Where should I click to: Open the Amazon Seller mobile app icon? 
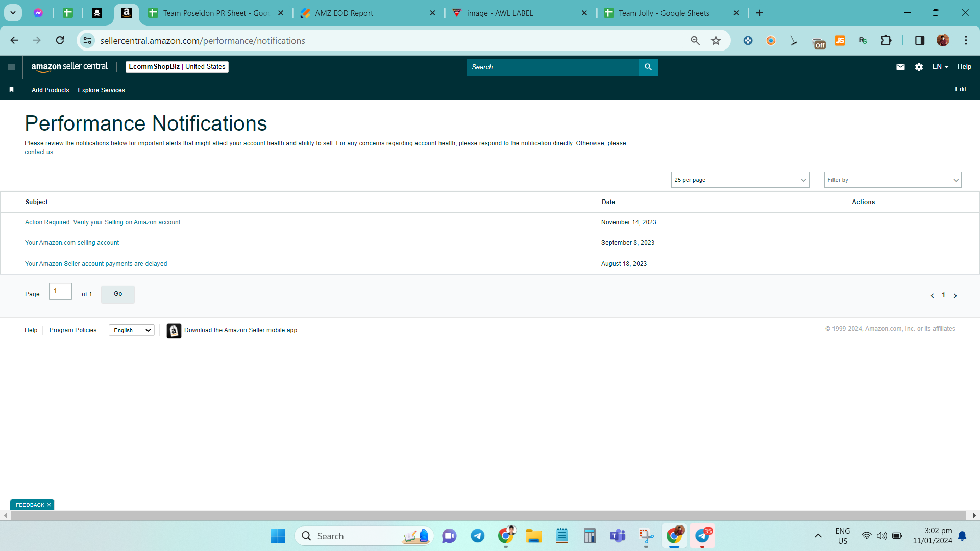click(174, 331)
